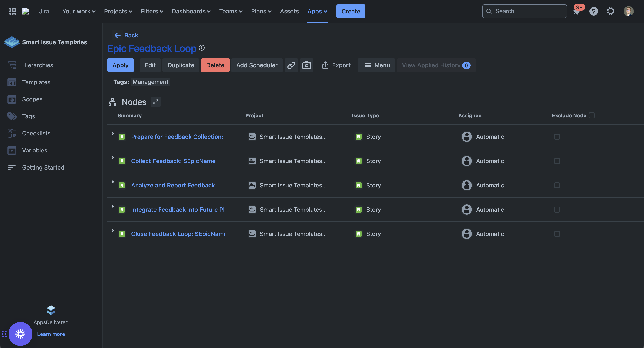
Task: Check exclude box for Prepare for Feedback Collection
Action: (x=557, y=137)
